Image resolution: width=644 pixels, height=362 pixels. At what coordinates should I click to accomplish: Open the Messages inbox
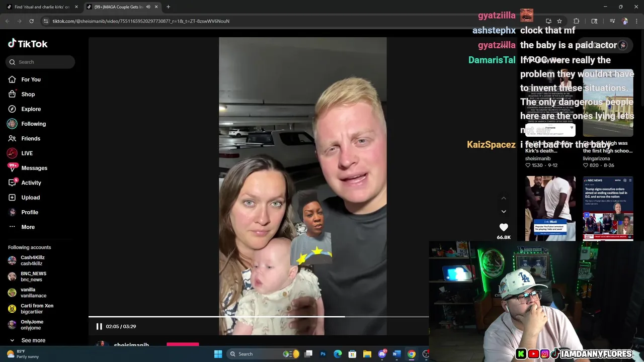coord(34,168)
